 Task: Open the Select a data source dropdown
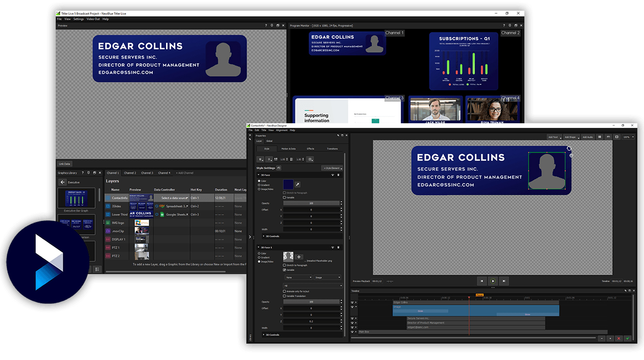point(175,197)
